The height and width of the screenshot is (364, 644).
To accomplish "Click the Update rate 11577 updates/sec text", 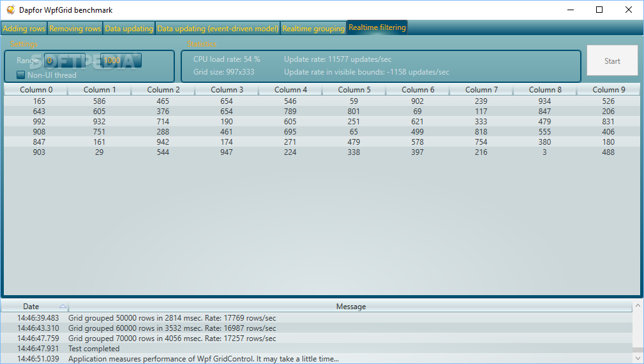I will click(x=338, y=59).
